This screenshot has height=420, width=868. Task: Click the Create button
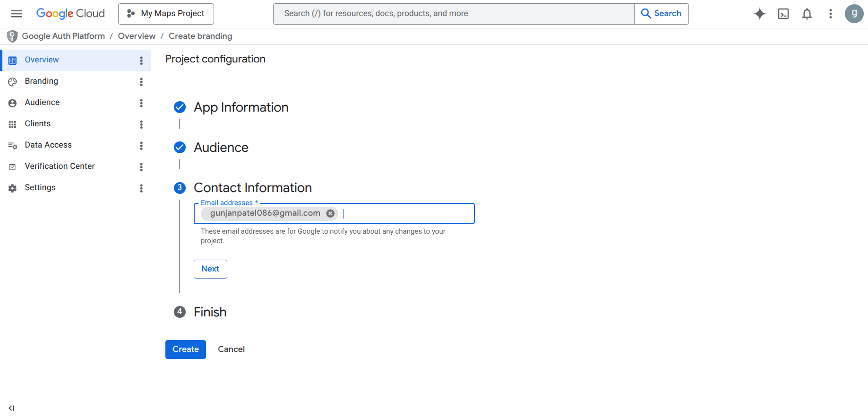pos(186,350)
